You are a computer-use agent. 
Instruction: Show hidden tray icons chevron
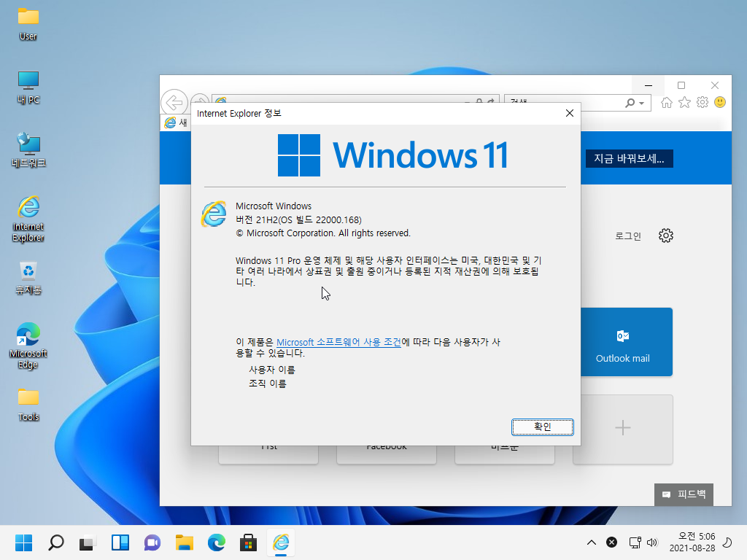tap(591, 542)
